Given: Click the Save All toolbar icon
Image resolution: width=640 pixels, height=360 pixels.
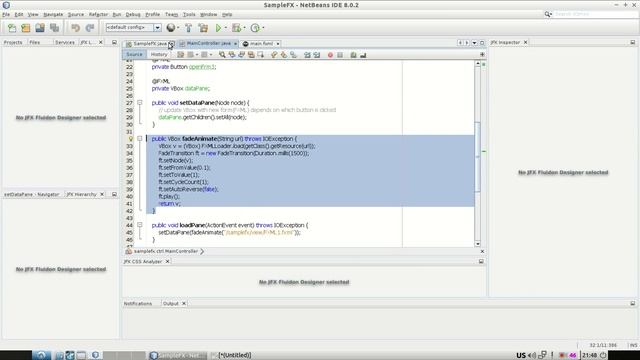Looking at the screenshot, I should point(54,28).
